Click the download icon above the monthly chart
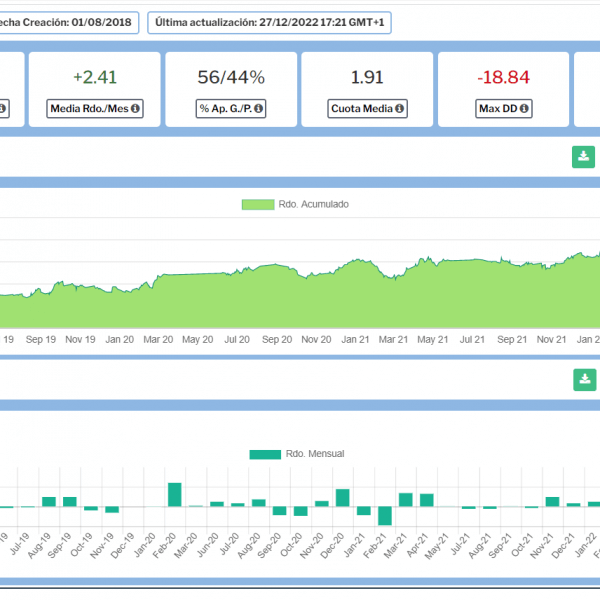The width and height of the screenshot is (600, 600). click(x=585, y=380)
